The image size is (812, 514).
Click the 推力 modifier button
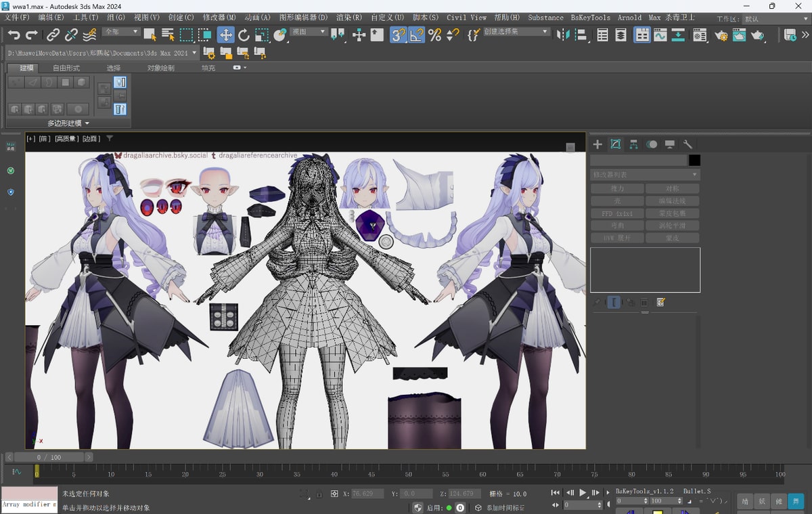click(617, 188)
